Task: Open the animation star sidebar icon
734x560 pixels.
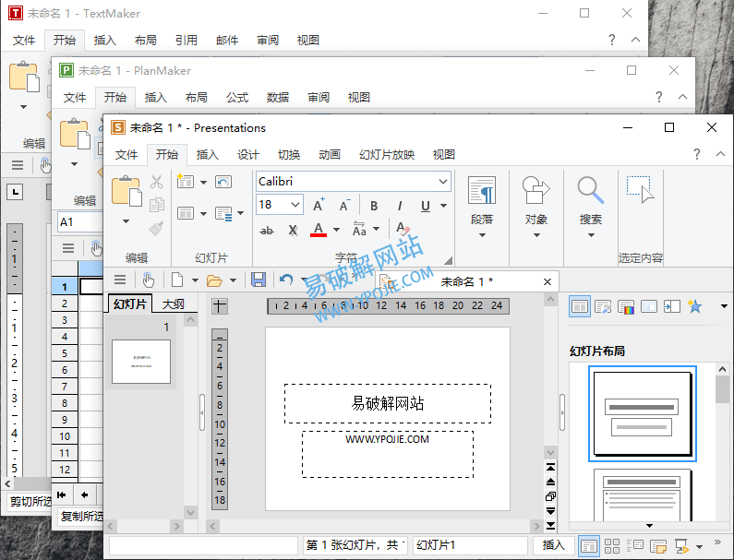Action: point(694,306)
